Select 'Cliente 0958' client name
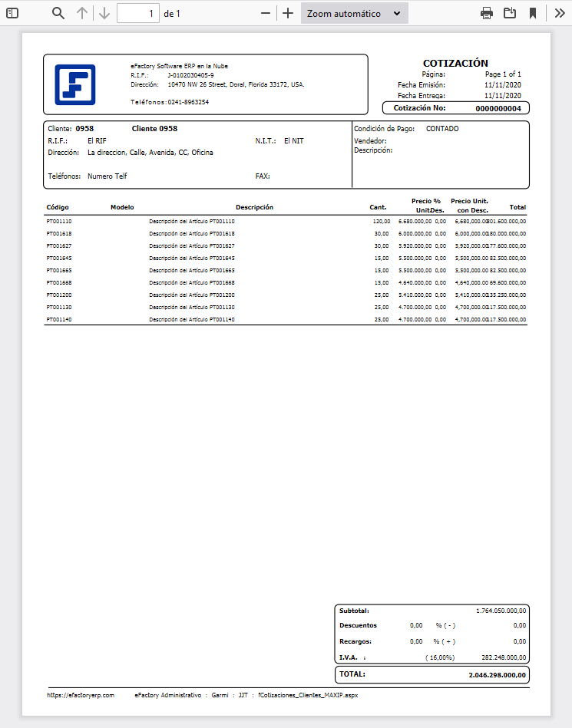 tap(154, 129)
